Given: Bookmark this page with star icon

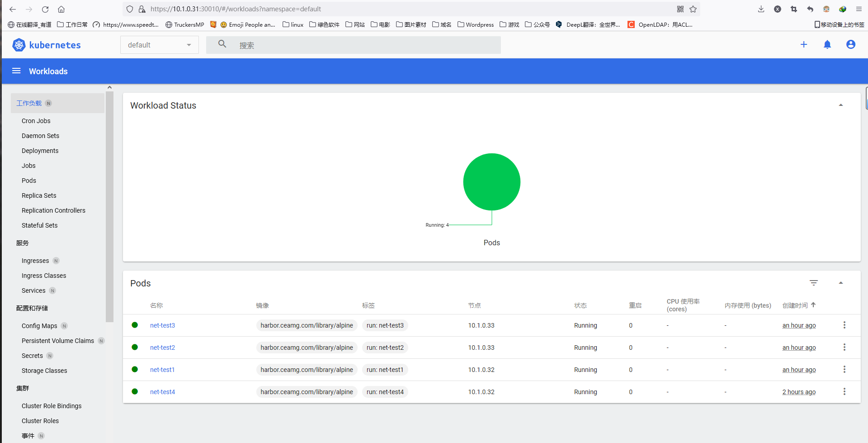Looking at the screenshot, I should click(x=693, y=9).
